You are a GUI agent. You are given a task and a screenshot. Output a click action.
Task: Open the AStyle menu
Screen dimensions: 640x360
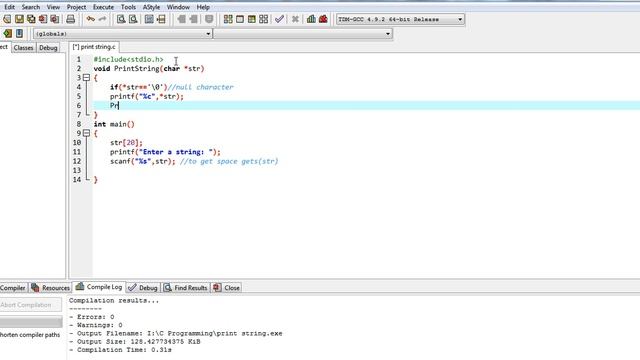[x=151, y=7]
